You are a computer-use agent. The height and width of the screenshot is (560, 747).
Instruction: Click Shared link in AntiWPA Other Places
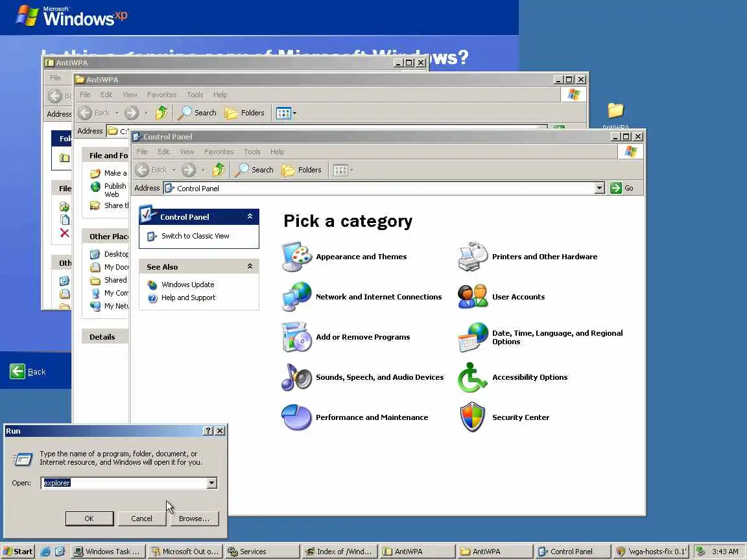tap(115, 280)
